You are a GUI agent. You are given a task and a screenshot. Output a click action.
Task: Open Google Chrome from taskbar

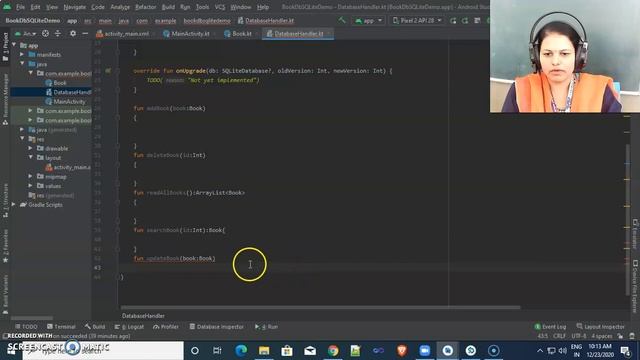coord(333,351)
